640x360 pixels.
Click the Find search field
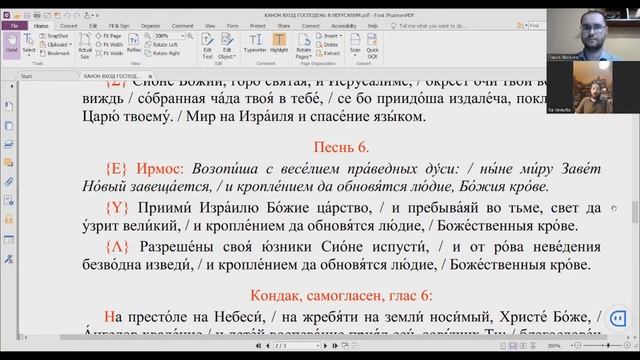click(537, 26)
